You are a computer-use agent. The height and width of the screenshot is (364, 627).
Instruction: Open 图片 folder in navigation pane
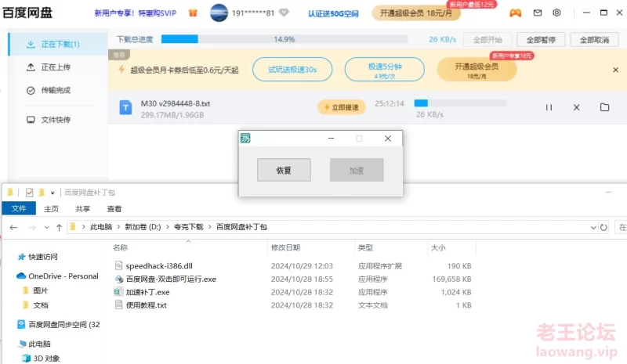41,290
